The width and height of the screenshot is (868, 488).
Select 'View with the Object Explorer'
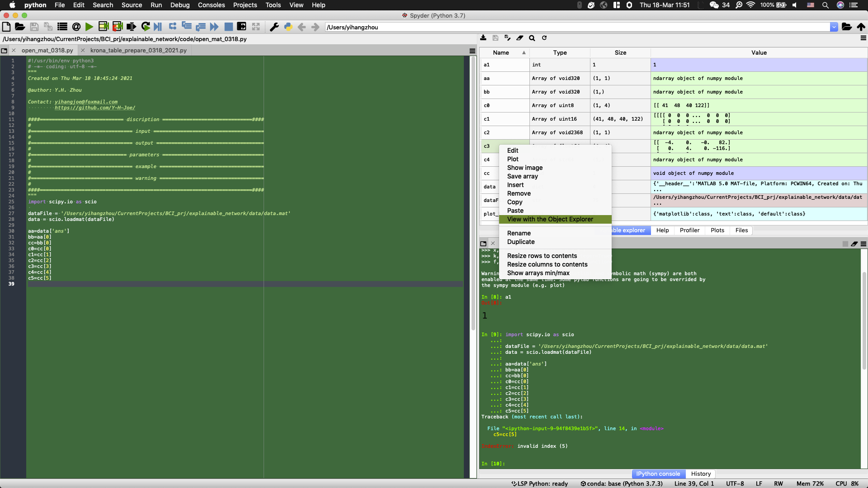550,219
